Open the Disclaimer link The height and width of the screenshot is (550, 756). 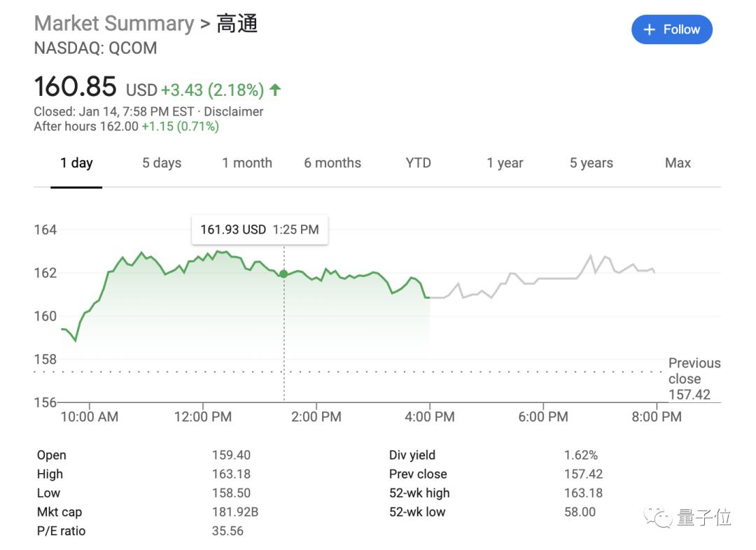(234, 111)
